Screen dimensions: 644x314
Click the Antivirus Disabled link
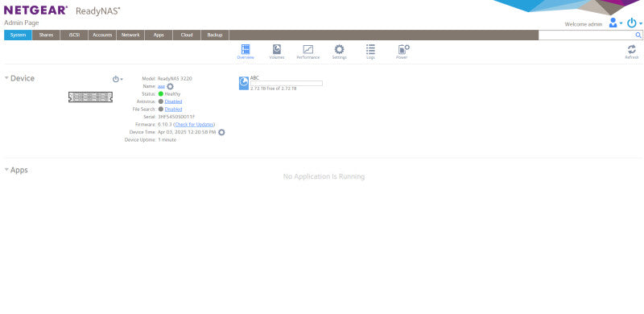click(173, 101)
